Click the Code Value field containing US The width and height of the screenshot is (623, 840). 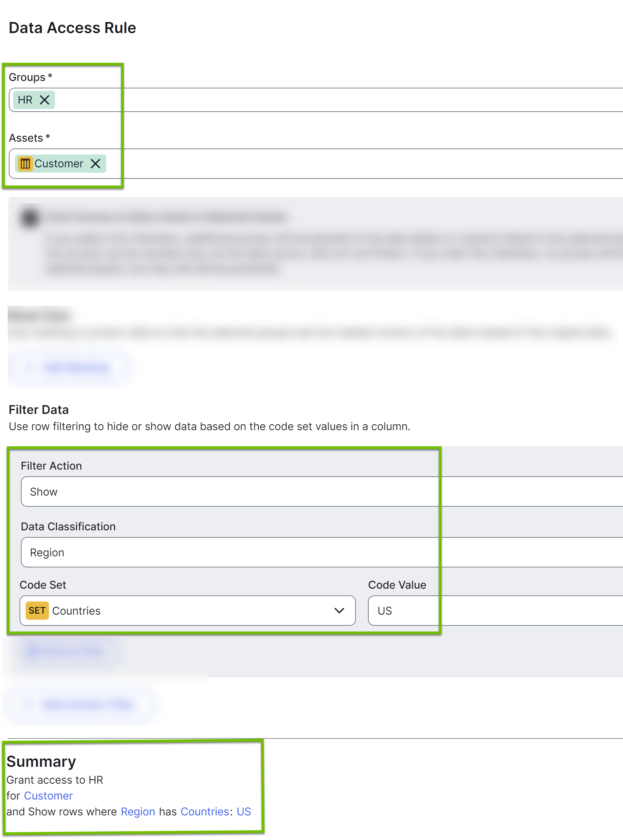[490, 610]
